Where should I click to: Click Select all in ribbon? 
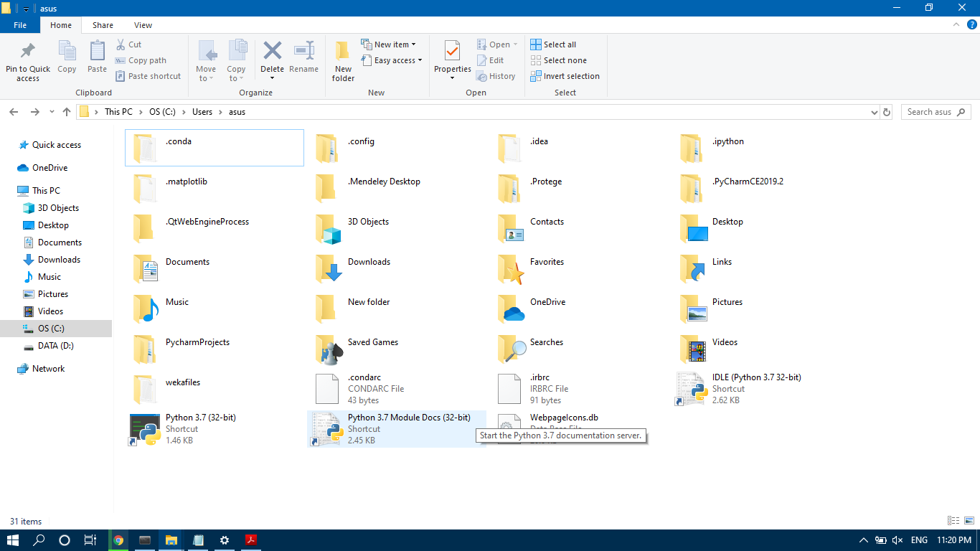[553, 44]
